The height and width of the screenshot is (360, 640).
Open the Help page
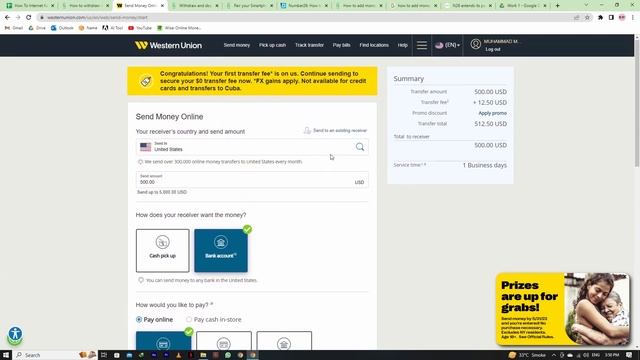402,45
